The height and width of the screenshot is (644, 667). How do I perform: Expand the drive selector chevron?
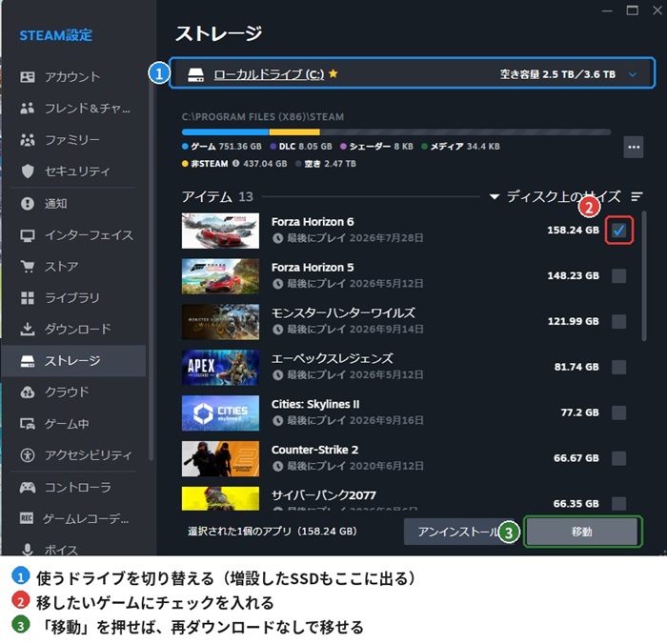[633, 74]
